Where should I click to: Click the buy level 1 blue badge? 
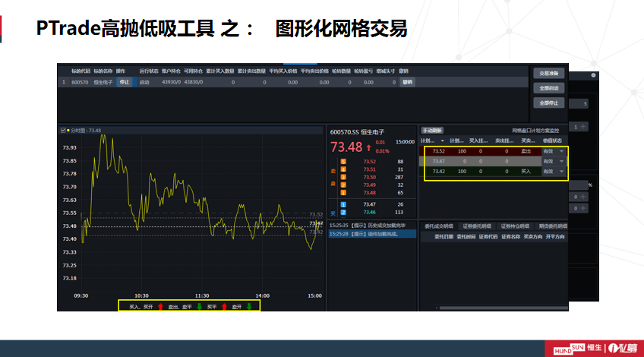pos(343,204)
